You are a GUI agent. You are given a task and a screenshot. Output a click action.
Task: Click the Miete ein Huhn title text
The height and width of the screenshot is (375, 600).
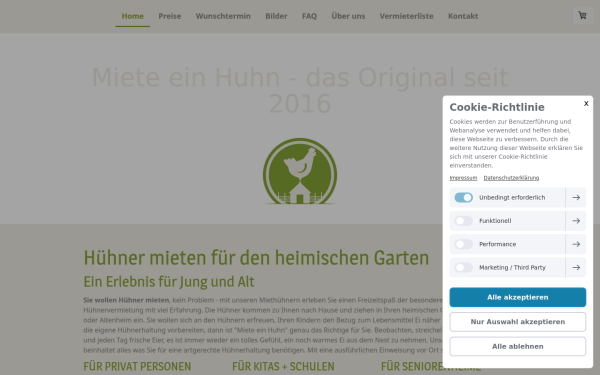pyautogui.click(x=300, y=90)
